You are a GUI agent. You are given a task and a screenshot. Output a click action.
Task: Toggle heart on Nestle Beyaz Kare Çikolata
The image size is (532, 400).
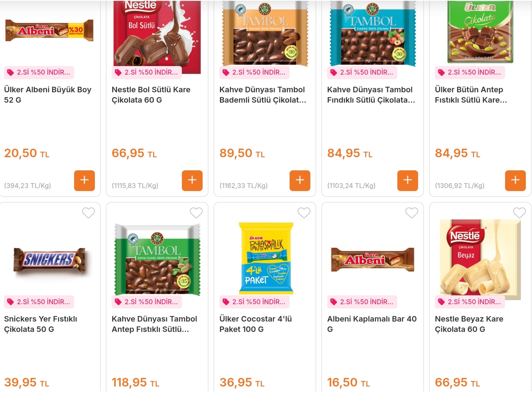(519, 213)
